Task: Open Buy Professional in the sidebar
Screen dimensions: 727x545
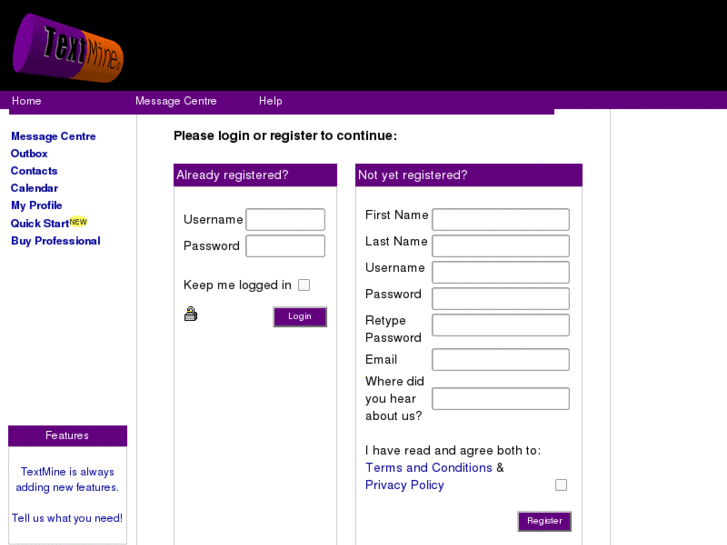Action: [x=55, y=241]
